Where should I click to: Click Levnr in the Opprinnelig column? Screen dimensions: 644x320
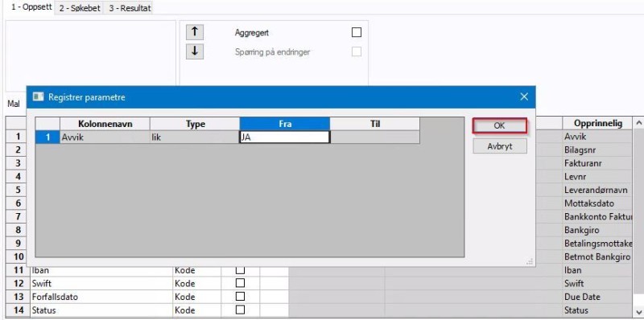[x=598, y=176]
